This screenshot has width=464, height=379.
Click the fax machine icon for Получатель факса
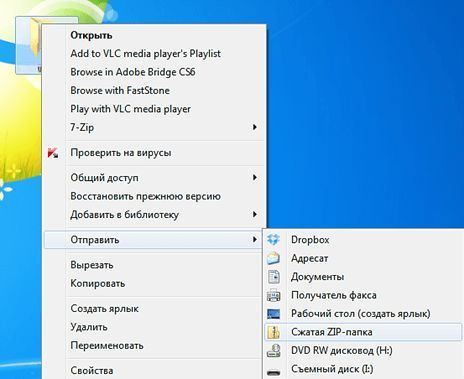coord(274,295)
